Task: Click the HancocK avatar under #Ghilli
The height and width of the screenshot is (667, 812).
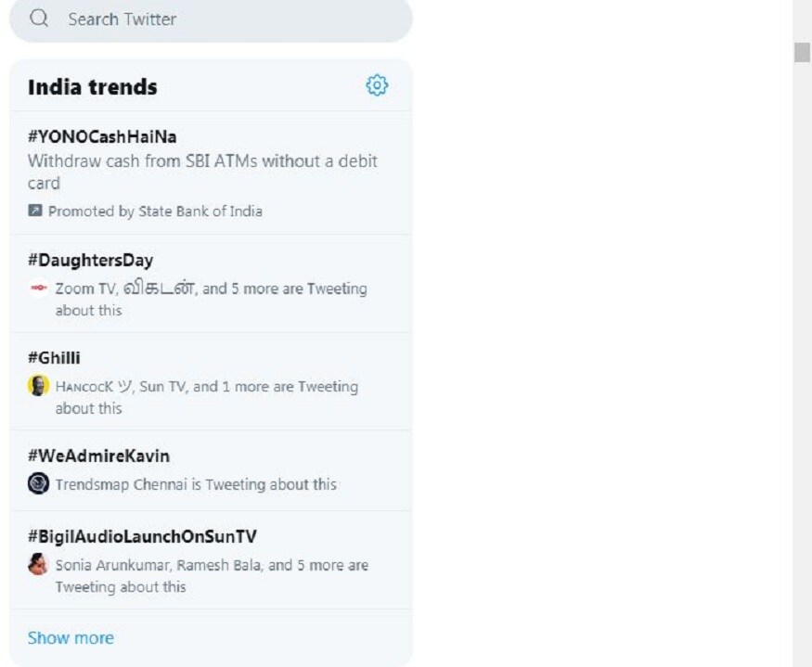Action: point(38,385)
